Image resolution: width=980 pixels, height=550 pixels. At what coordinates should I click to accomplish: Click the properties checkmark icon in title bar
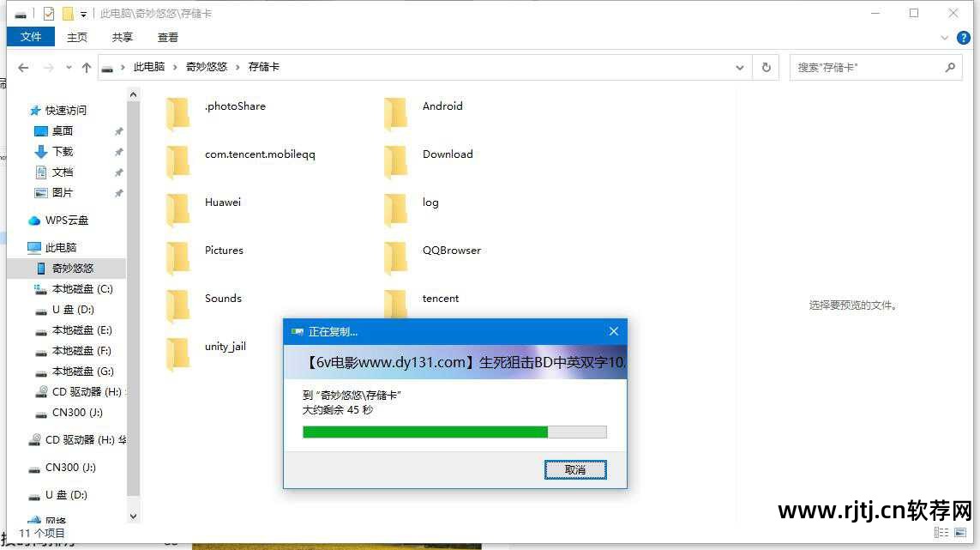coord(49,13)
